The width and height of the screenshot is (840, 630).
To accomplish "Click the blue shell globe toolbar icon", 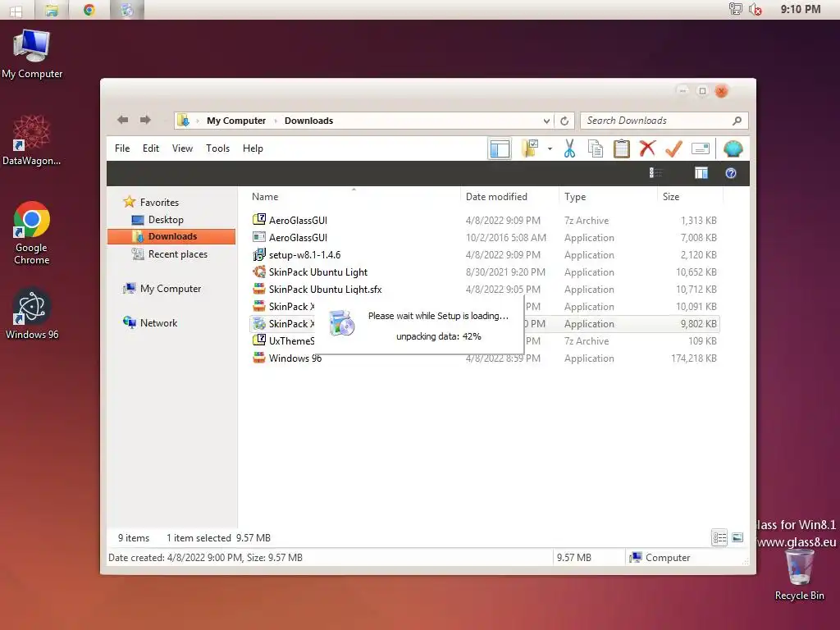I will [x=733, y=148].
